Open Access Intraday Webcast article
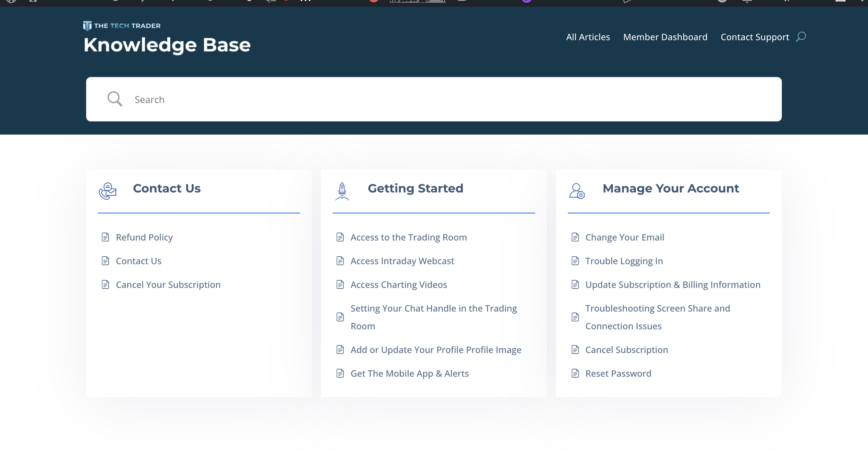 click(x=402, y=261)
